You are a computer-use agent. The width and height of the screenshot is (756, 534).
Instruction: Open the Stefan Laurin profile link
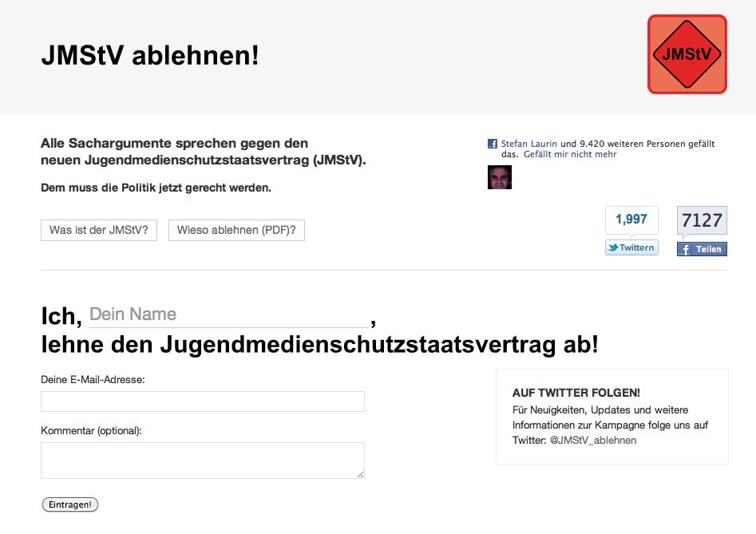[x=529, y=144]
